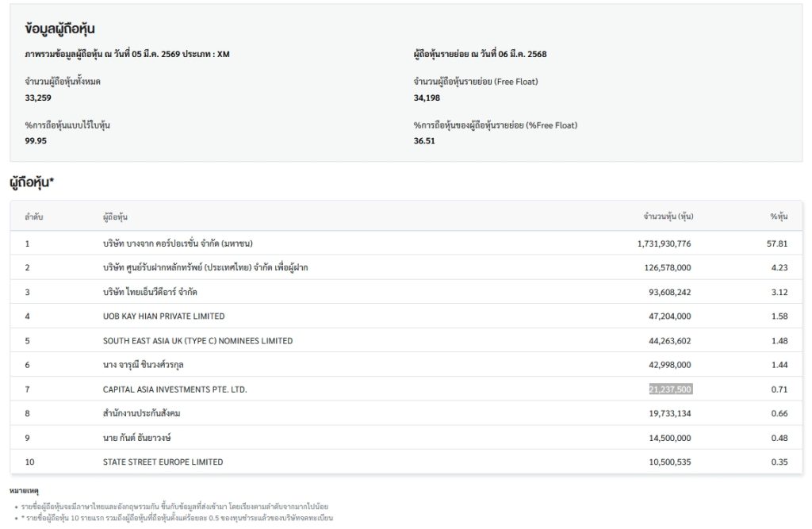Click the free float holders value 34,198
The image size is (812, 529).
(x=427, y=98)
